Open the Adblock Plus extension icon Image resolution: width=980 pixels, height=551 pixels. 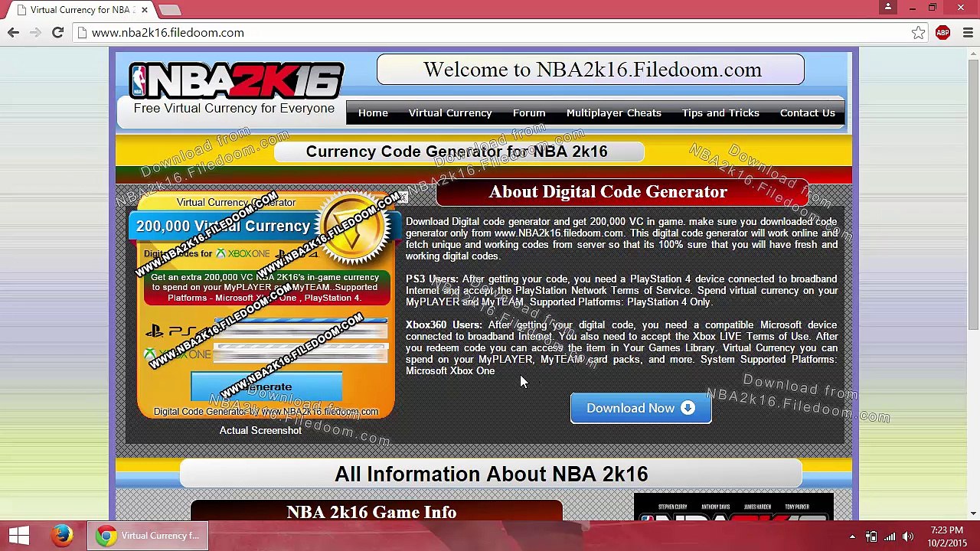point(942,32)
